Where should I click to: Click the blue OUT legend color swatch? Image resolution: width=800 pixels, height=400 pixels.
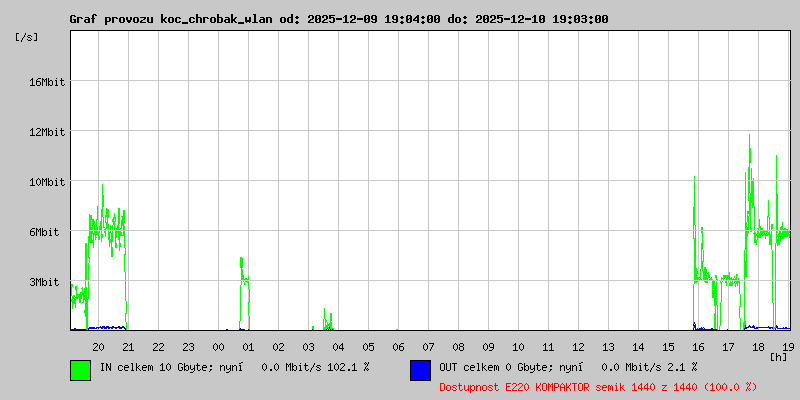420,370
